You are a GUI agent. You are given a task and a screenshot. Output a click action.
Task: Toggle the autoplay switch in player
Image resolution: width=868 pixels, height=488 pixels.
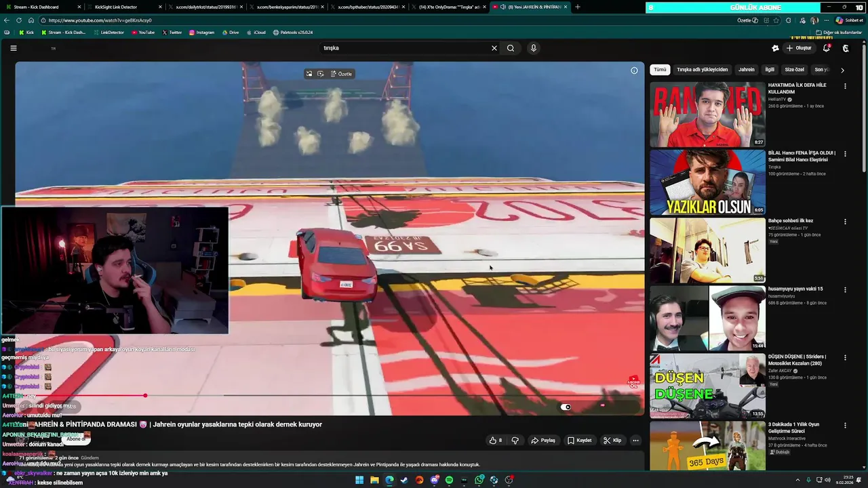566,407
